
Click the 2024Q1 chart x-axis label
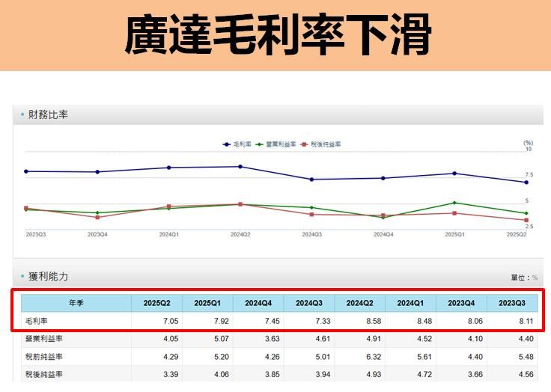coord(169,234)
